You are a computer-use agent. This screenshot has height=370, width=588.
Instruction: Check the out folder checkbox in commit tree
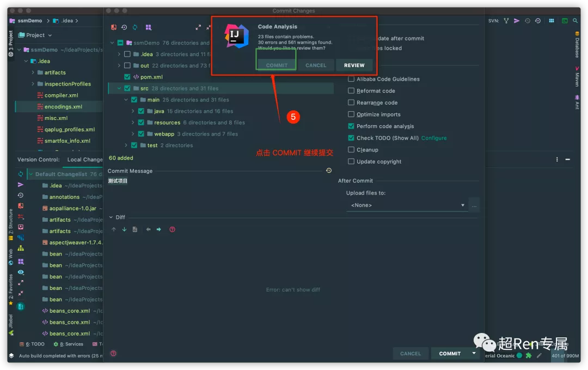click(127, 65)
